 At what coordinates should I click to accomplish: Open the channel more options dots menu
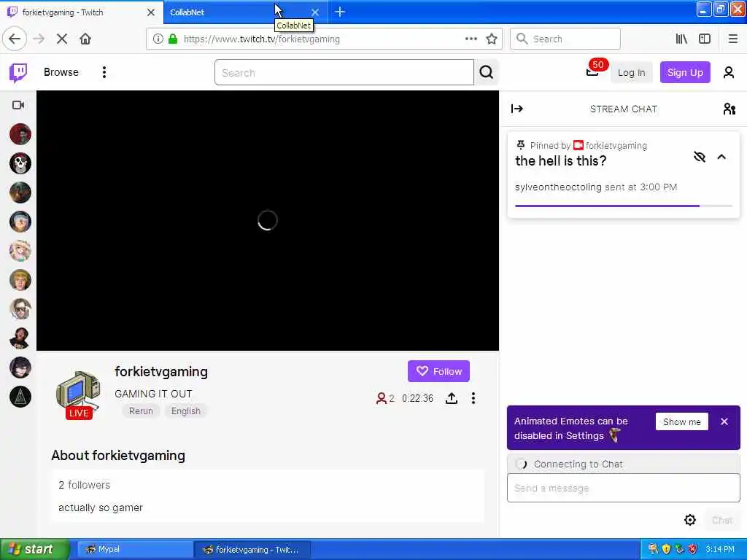pyautogui.click(x=473, y=398)
